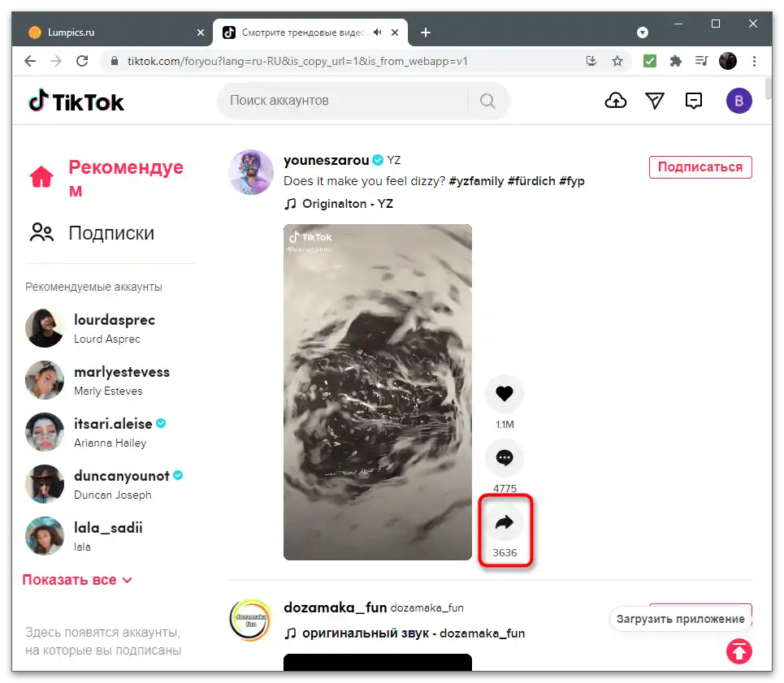This screenshot has width=784, height=683.
Task: Open the Chrome three-dot menu
Action: (x=754, y=61)
